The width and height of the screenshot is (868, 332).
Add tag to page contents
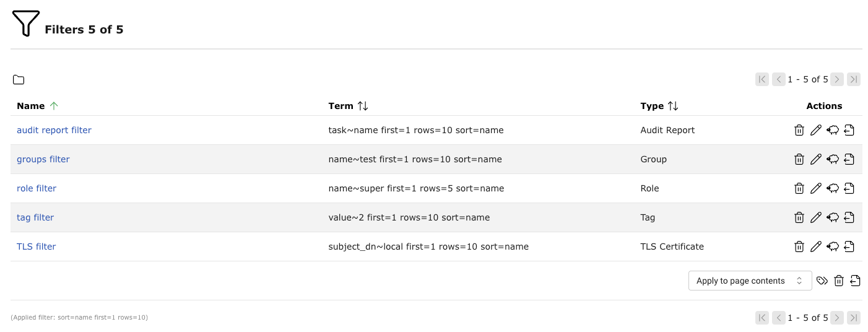[x=822, y=281]
